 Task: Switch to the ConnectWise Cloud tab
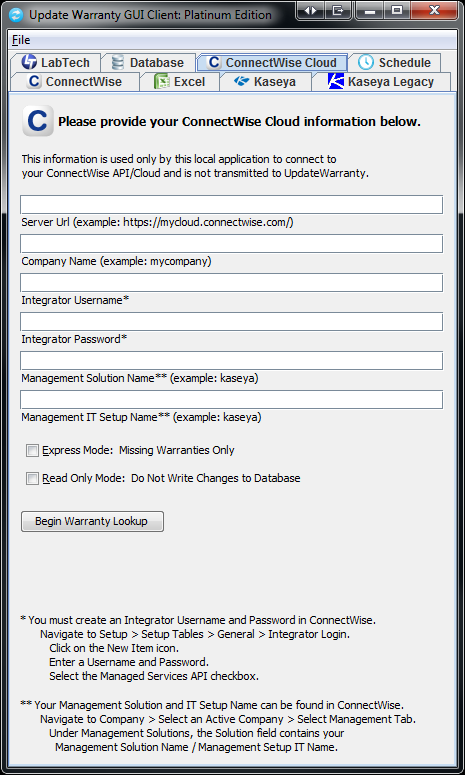272,63
